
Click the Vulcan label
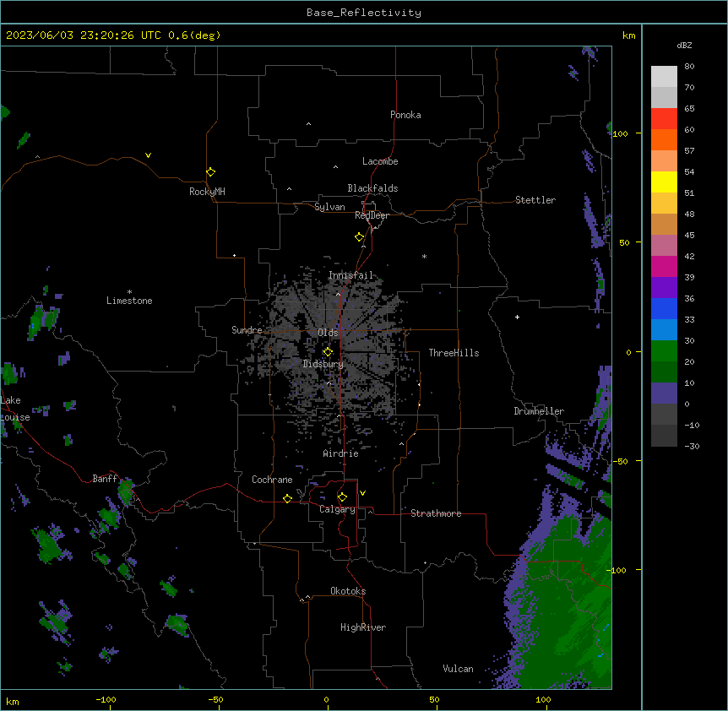click(458, 669)
